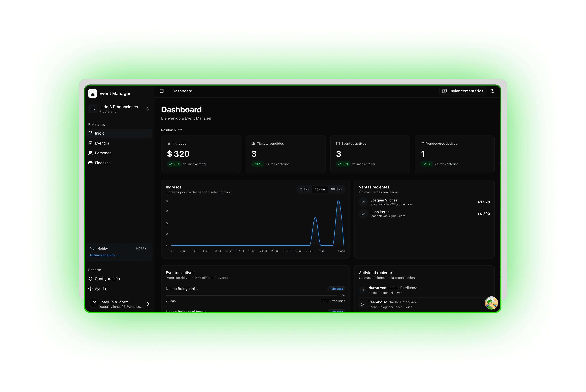Click the Publicado badge for Nacho Bolognani
Image resolution: width=586 pixels, height=392 pixels.
pyautogui.click(x=336, y=289)
